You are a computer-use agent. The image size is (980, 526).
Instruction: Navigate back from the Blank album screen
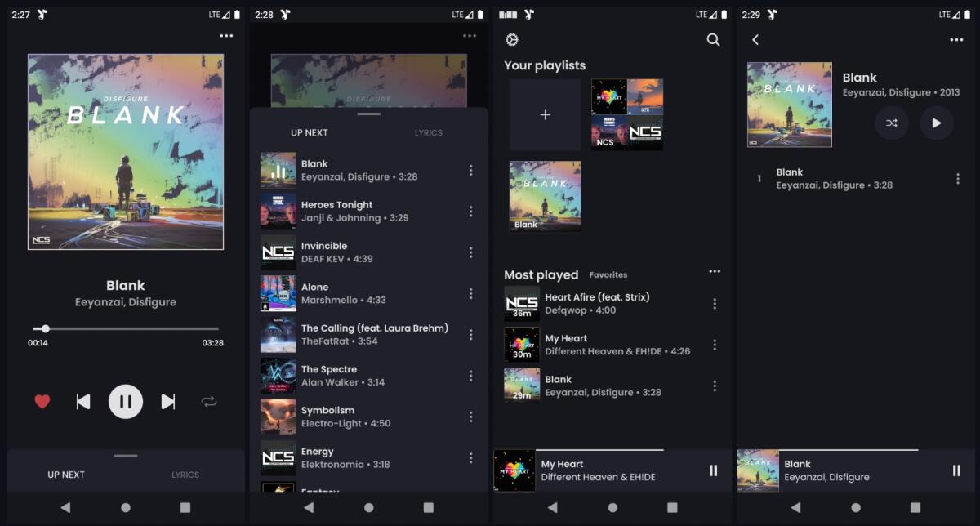[x=755, y=39]
